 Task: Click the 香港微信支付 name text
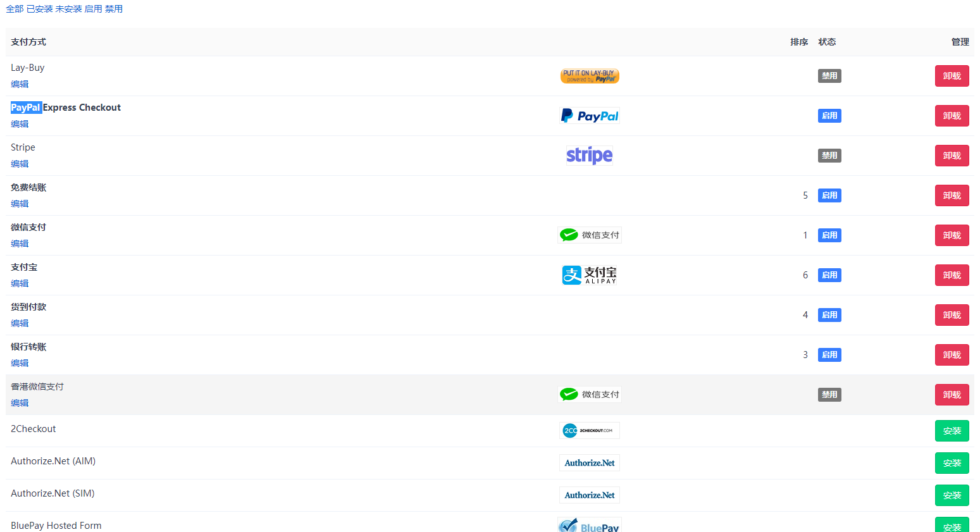pos(37,387)
